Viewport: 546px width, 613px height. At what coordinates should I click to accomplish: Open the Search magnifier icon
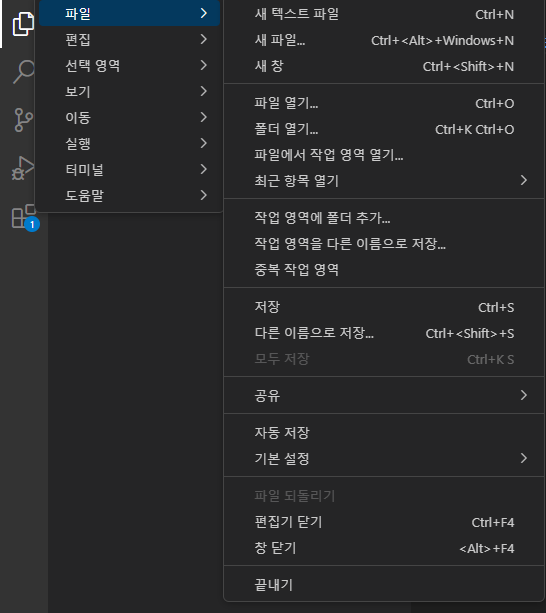point(23,72)
